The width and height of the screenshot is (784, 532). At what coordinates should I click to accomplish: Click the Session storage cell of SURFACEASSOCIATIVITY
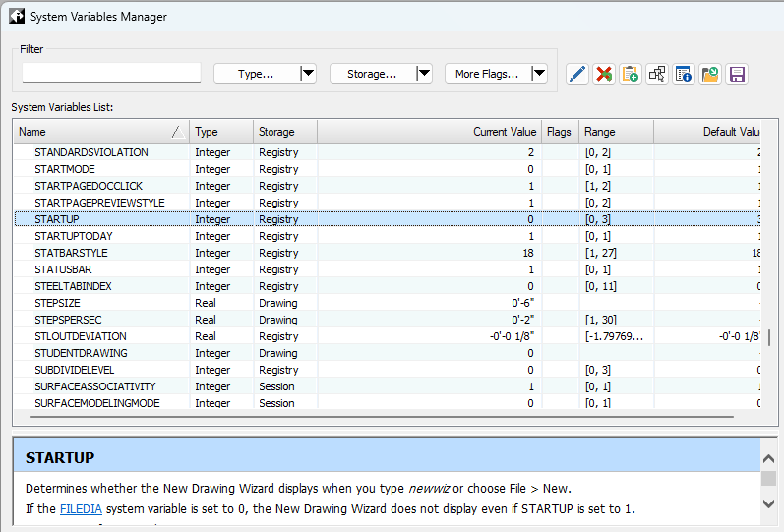276,386
